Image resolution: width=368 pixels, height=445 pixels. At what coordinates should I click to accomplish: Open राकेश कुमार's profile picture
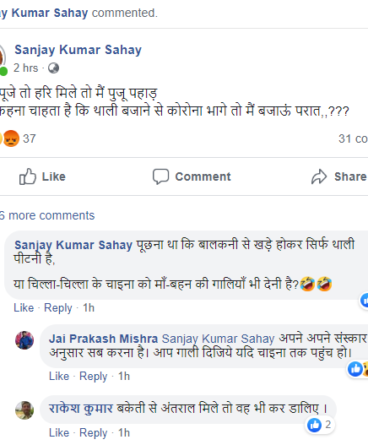[x=25, y=410]
